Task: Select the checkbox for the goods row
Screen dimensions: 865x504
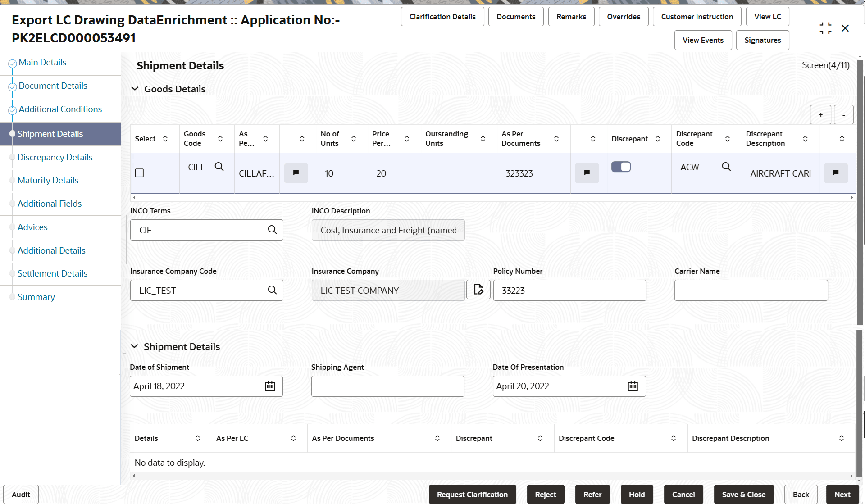Action: [139, 173]
